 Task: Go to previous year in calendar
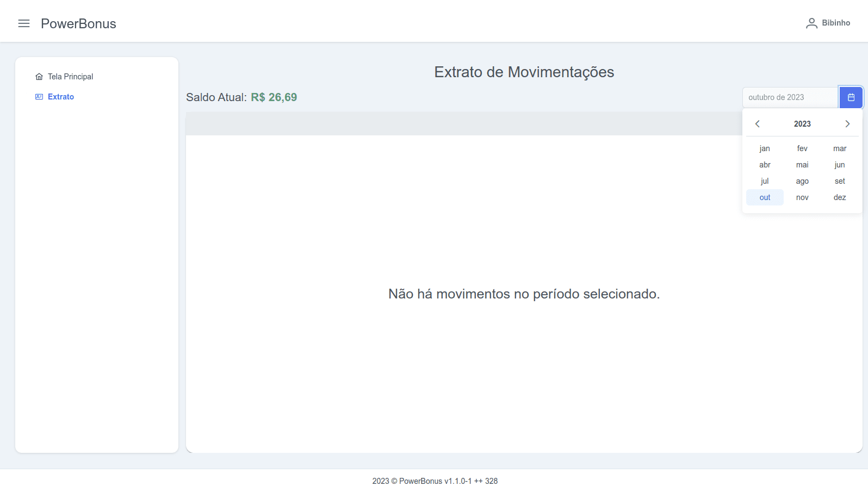pyautogui.click(x=757, y=124)
